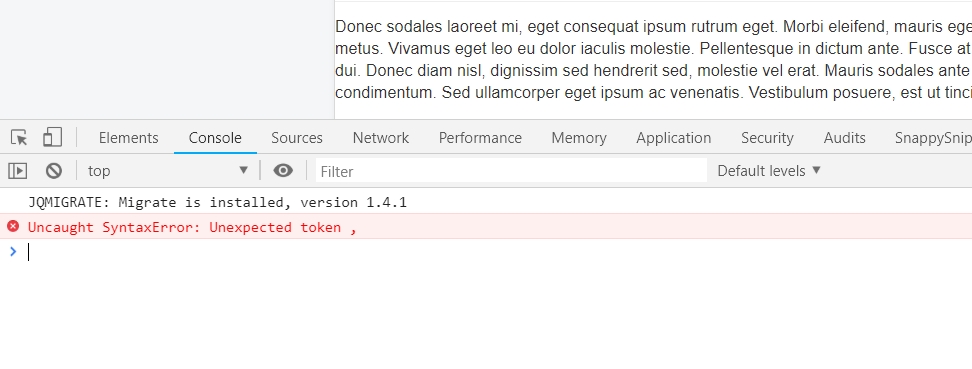This screenshot has height=369, width=972.
Task: Open the Security tab
Action: tap(767, 138)
